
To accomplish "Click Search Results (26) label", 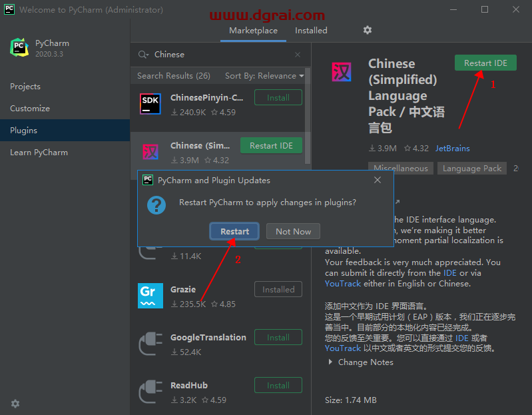I will (x=174, y=76).
